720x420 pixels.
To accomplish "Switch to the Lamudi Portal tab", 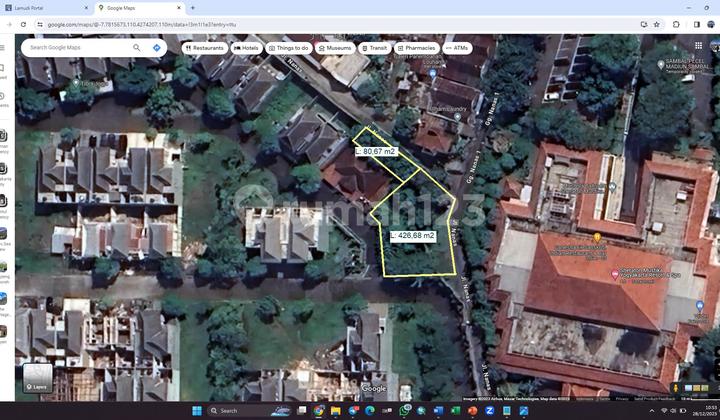I will coord(46,8).
